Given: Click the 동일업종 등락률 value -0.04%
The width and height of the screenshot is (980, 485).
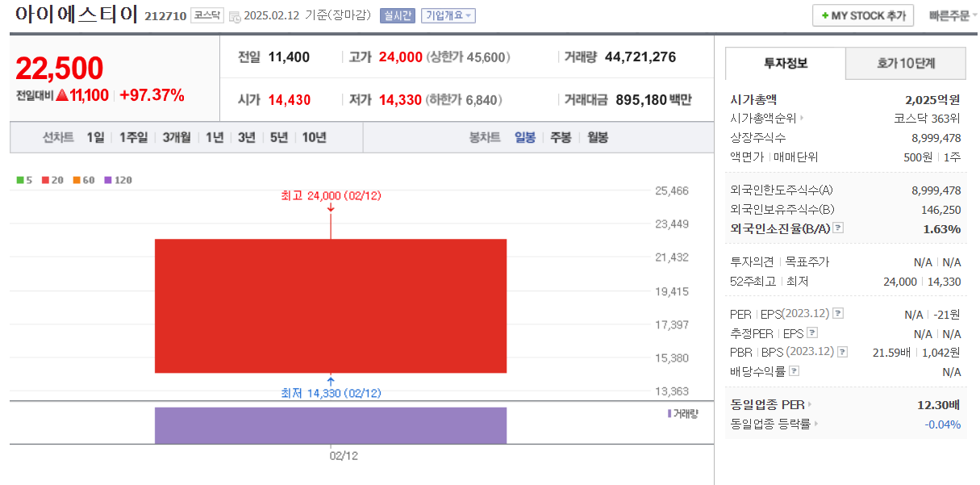Looking at the screenshot, I should [942, 424].
